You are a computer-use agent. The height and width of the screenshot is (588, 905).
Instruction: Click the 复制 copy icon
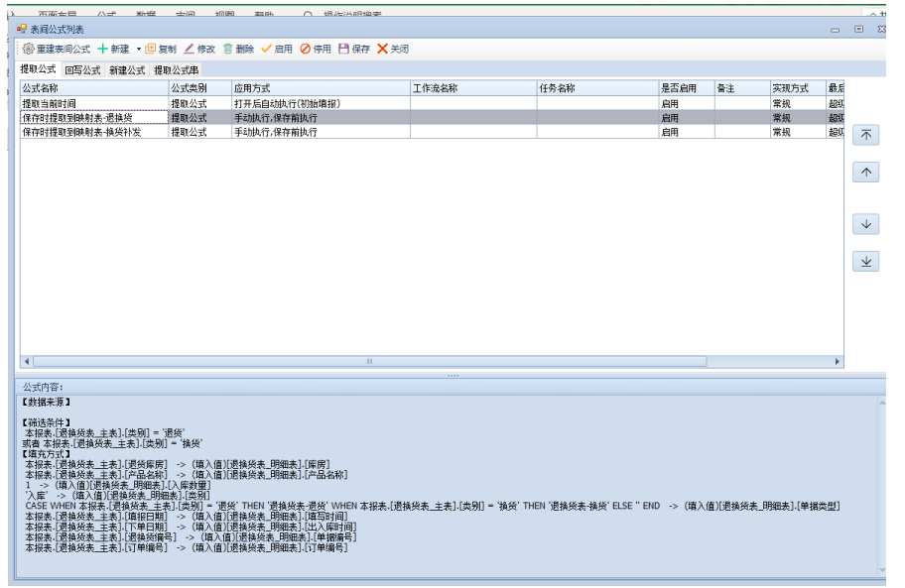(x=151, y=49)
